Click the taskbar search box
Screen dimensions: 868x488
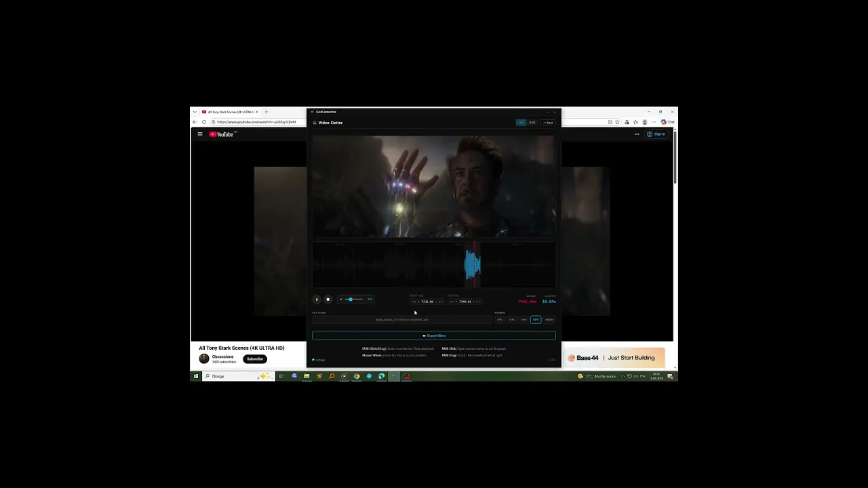[239, 376]
